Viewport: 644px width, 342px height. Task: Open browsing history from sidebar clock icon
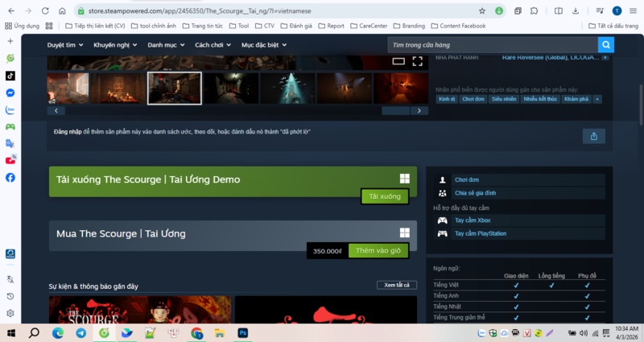click(x=10, y=296)
